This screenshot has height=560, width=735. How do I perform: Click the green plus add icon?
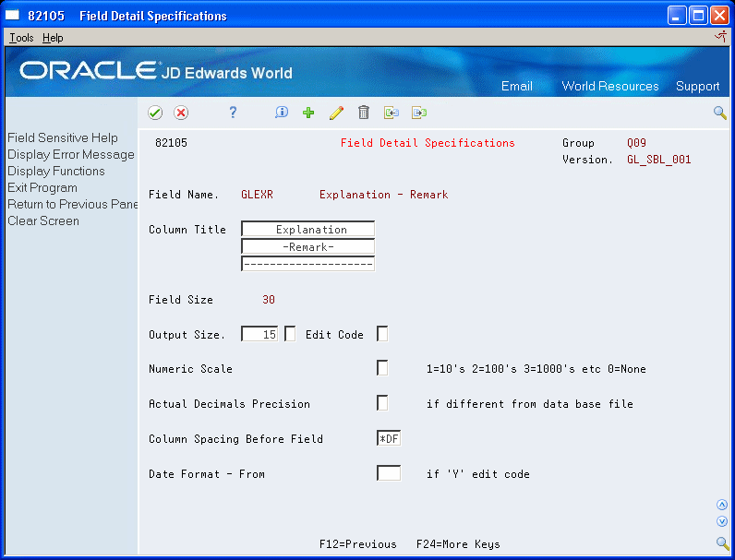[x=308, y=113]
